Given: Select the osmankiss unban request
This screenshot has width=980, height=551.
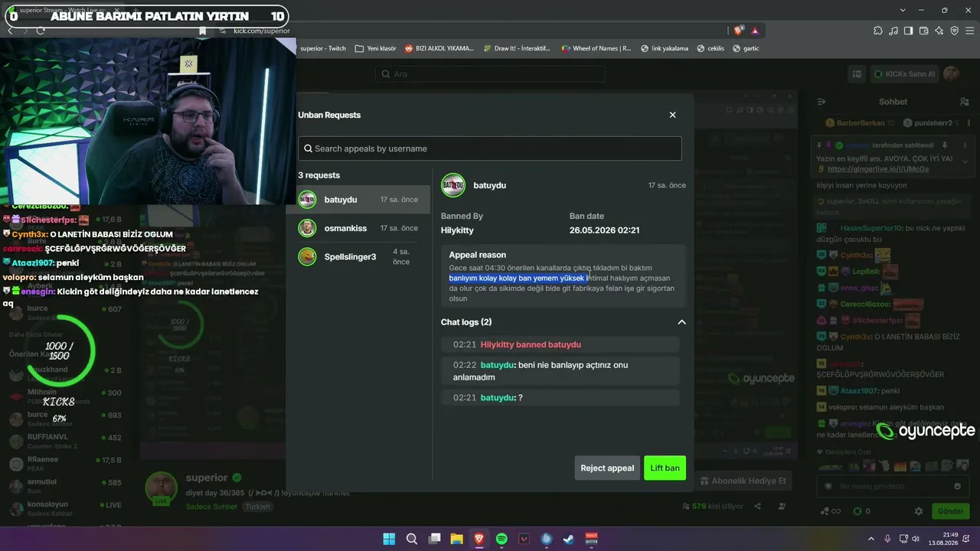Looking at the screenshot, I should (x=364, y=228).
